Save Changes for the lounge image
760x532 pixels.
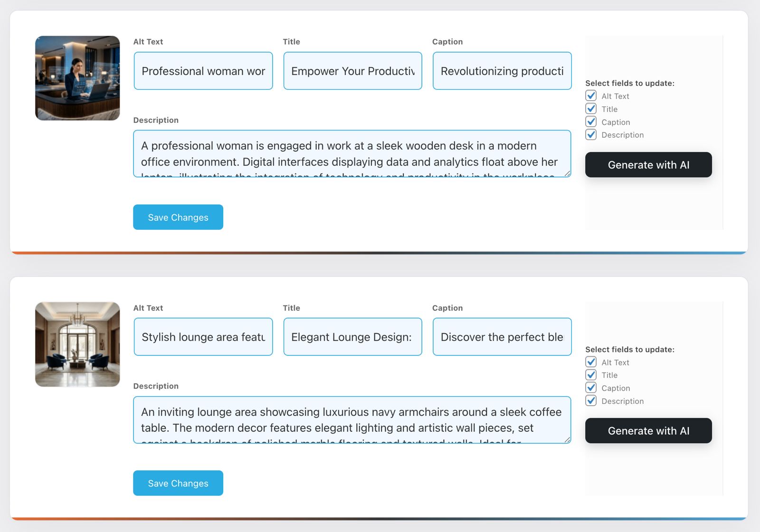pos(178,483)
